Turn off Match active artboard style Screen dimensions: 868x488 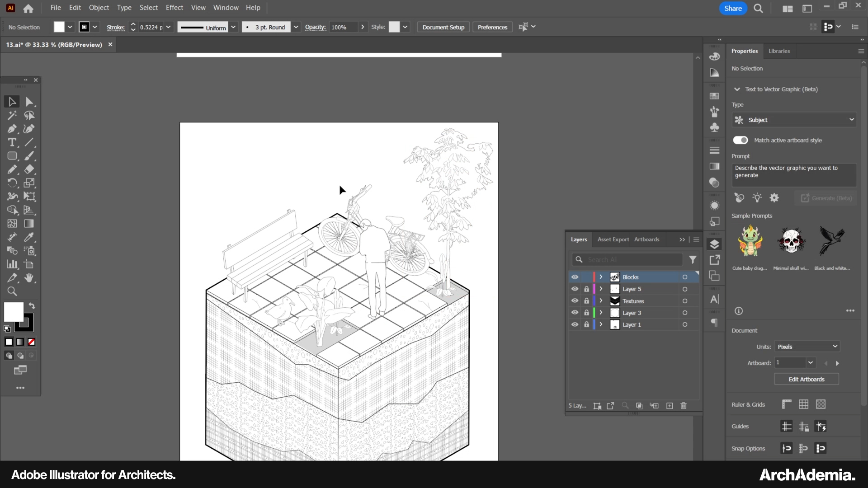point(741,140)
